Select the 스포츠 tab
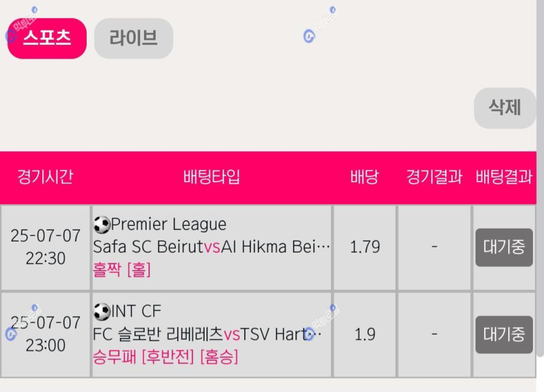The image size is (544, 392). point(47,38)
